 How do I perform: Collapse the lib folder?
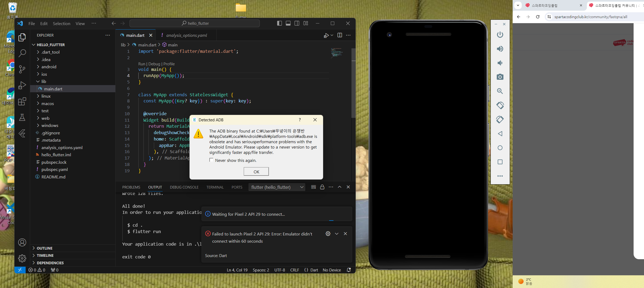point(73,81)
